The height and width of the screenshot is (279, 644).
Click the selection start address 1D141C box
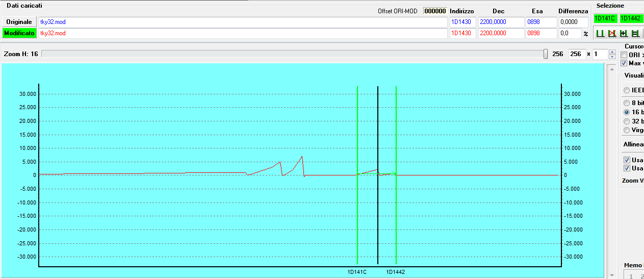click(x=605, y=18)
